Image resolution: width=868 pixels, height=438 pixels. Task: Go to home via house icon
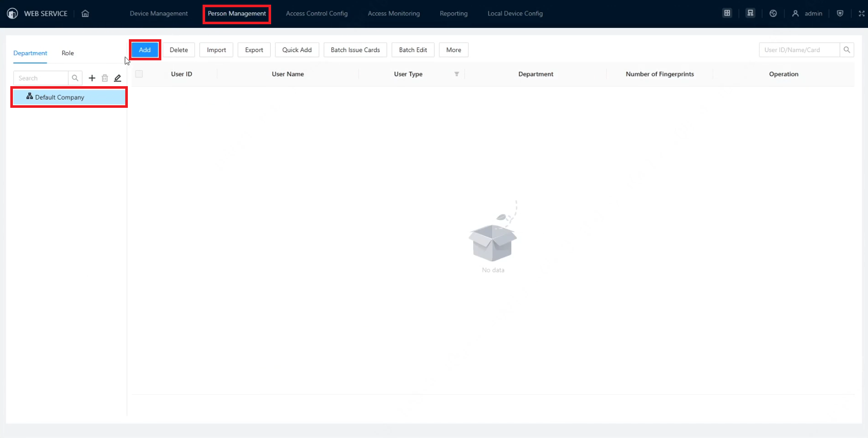coord(85,13)
